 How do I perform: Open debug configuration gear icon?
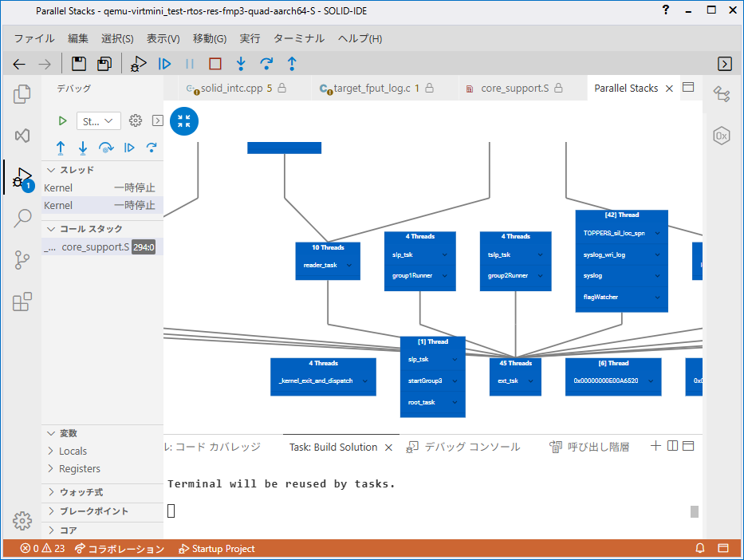(136, 120)
